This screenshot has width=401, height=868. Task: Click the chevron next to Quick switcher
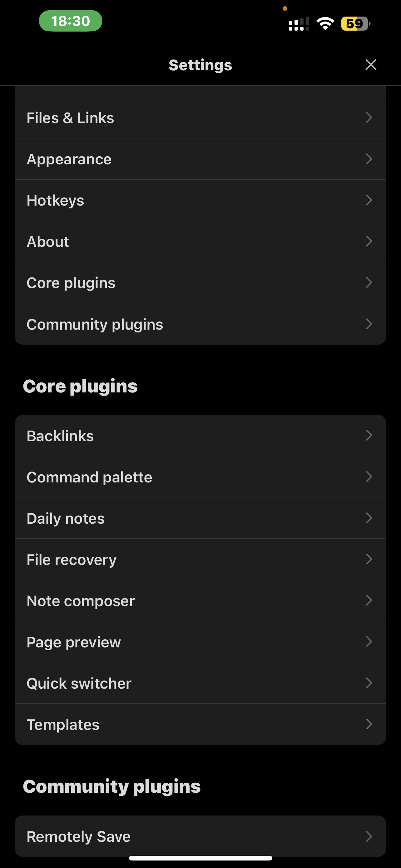tap(369, 683)
